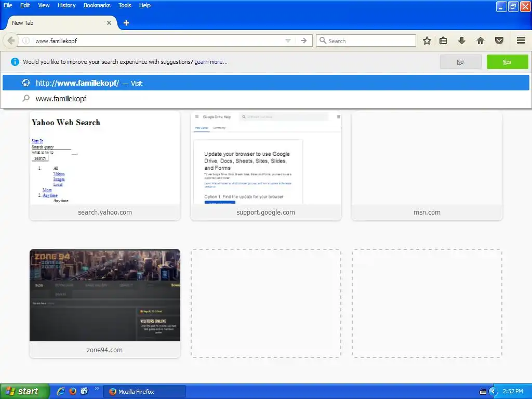Image resolution: width=532 pixels, height=399 pixels.
Task: Open a new tab with plus button
Action: tap(126, 23)
